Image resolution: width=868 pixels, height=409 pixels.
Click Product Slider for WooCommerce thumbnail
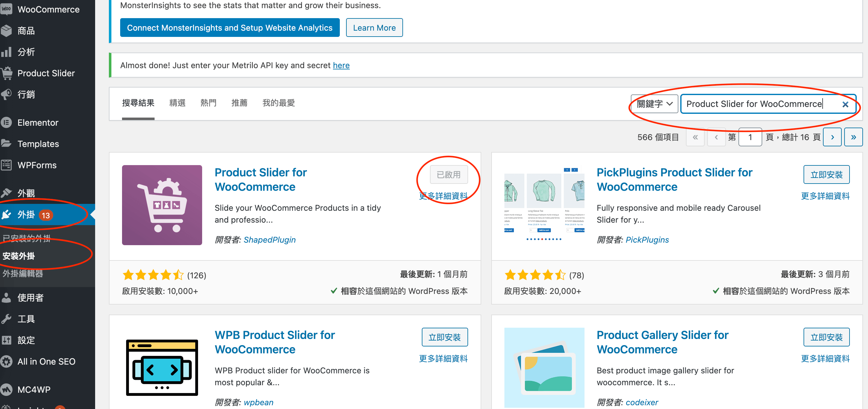(x=162, y=205)
